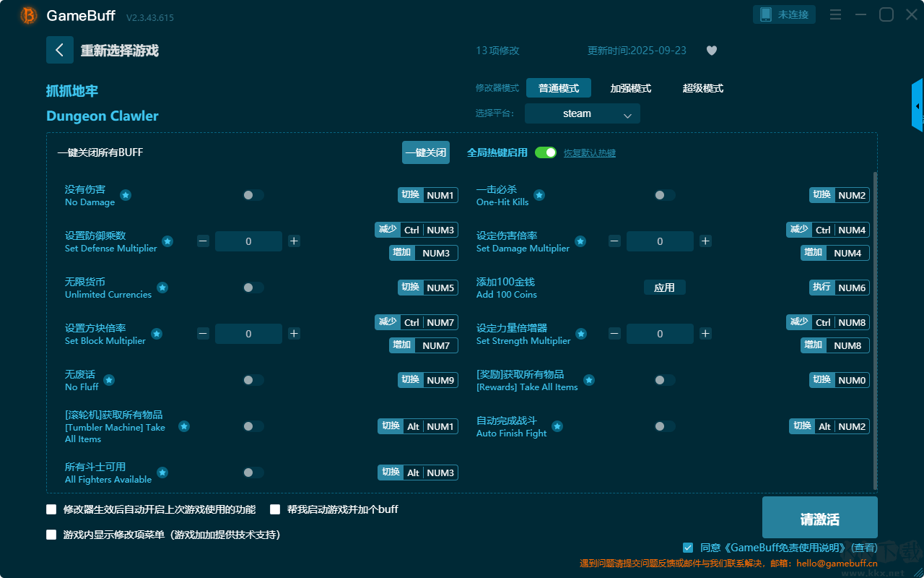Toggle All Fighters Available switch
924x578 pixels.
(253, 473)
